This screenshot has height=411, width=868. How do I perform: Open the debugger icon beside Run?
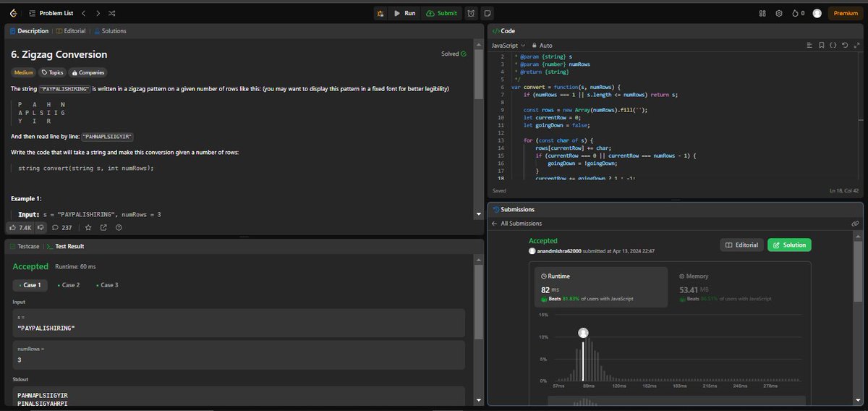pos(380,13)
